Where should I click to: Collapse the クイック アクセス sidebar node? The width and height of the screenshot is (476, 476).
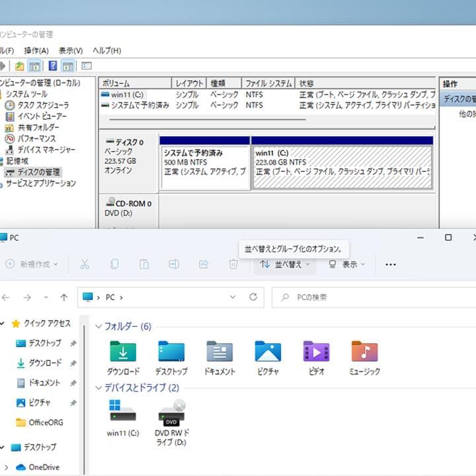coord(2,323)
